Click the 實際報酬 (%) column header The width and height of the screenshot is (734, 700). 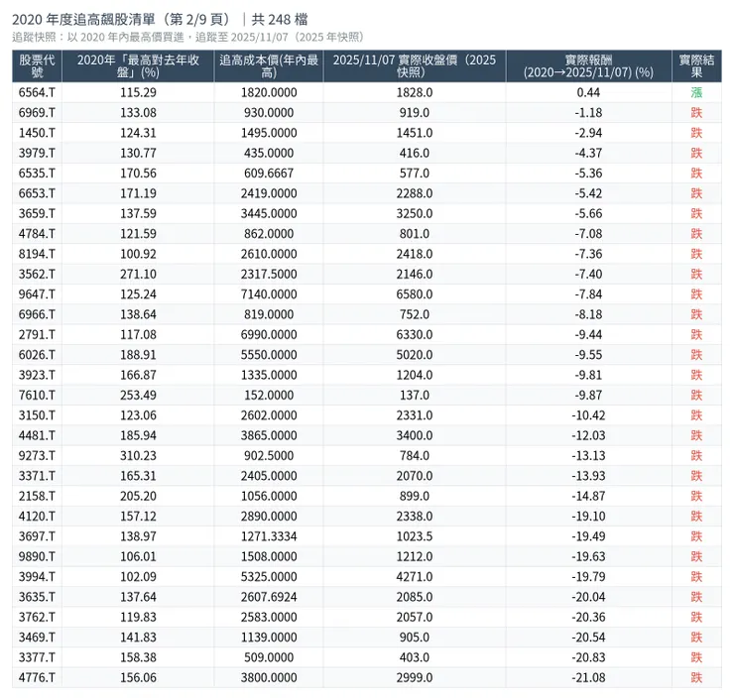[x=588, y=66]
